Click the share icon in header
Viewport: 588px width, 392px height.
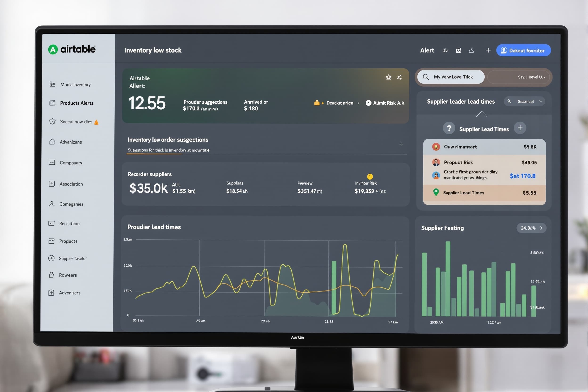pyautogui.click(x=471, y=50)
